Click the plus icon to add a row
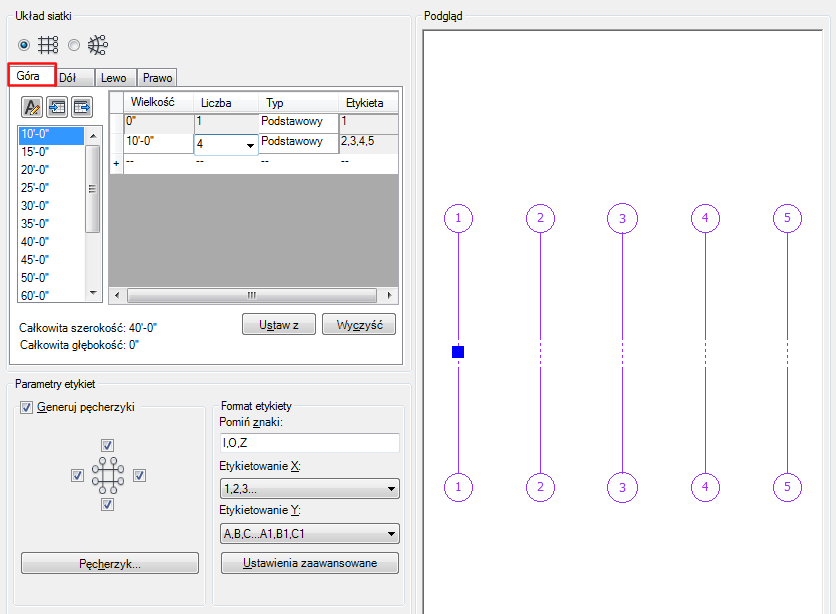This screenshot has height=614, width=836. [116, 164]
